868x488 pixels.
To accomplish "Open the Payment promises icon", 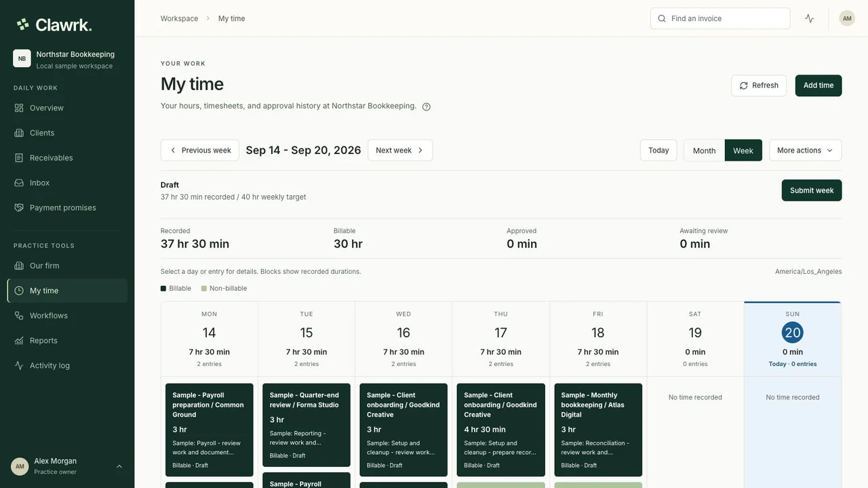I will (19, 207).
